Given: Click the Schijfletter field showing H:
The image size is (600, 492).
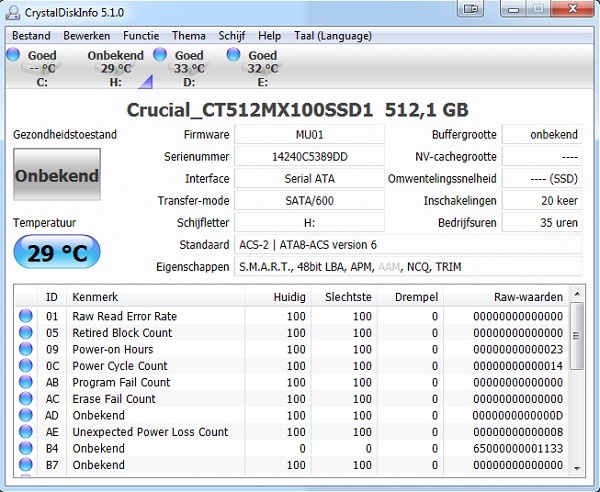Looking at the screenshot, I should coord(309,223).
